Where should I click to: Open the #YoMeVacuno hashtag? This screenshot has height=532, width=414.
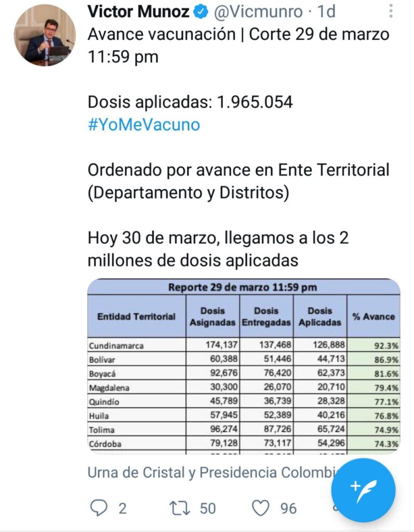[x=144, y=125]
